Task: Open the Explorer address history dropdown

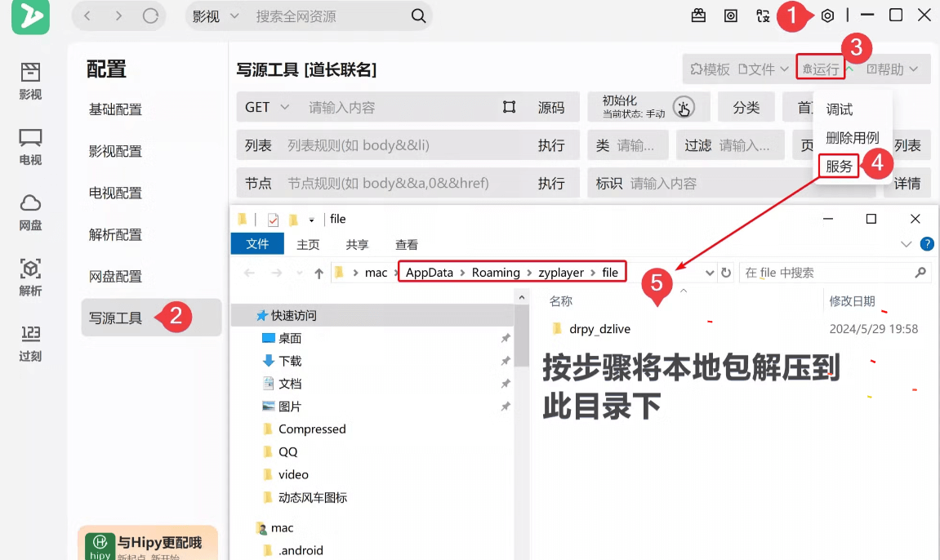Action: click(x=710, y=273)
